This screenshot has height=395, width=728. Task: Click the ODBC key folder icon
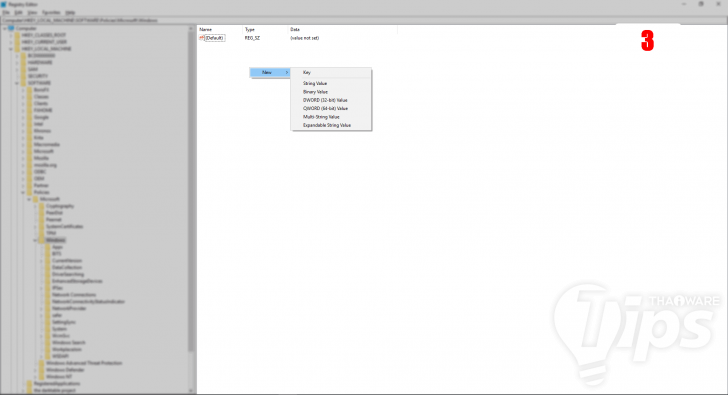coord(29,172)
